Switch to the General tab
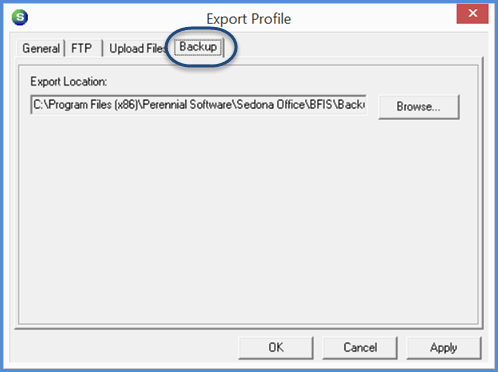The height and width of the screenshot is (372, 498). (41, 49)
